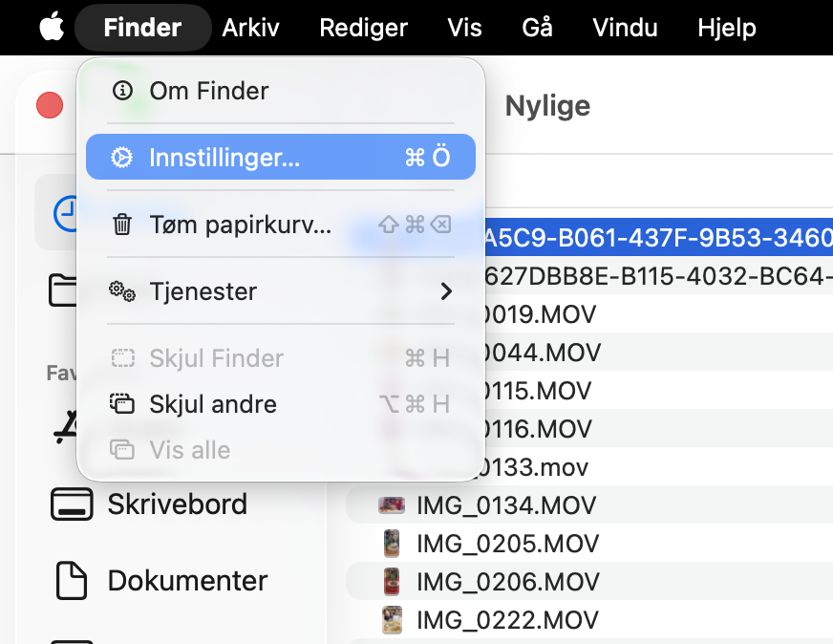The image size is (833, 644).
Task: Select the file ending 0044.MOV
Action: [x=657, y=353]
